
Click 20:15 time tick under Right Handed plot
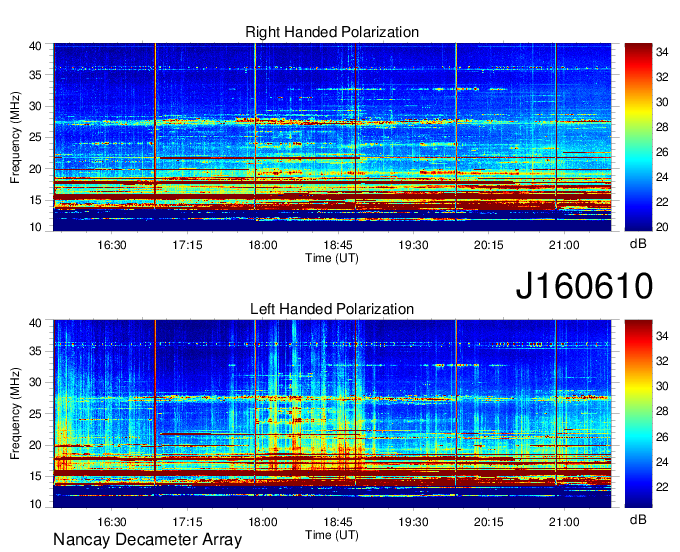click(x=489, y=245)
